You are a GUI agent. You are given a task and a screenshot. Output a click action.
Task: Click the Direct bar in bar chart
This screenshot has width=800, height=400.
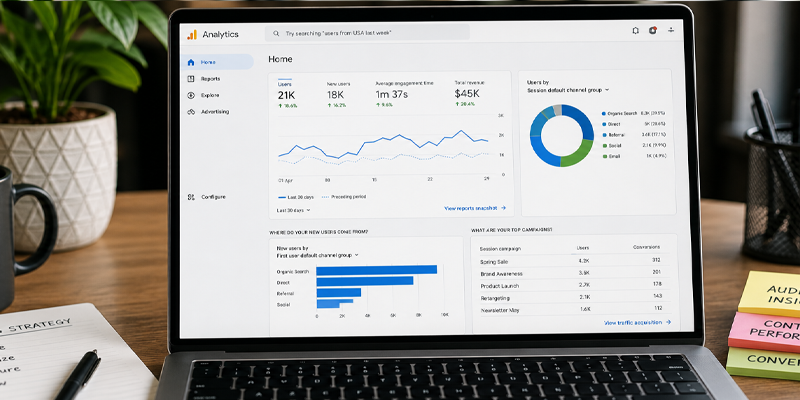(x=365, y=281)
